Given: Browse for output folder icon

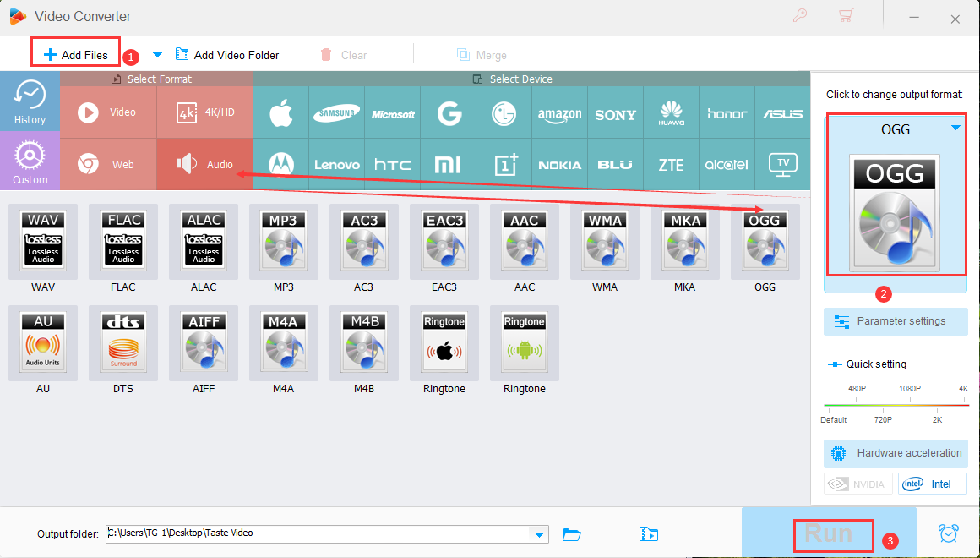Looking at the screenshot, I should [571, 534].
